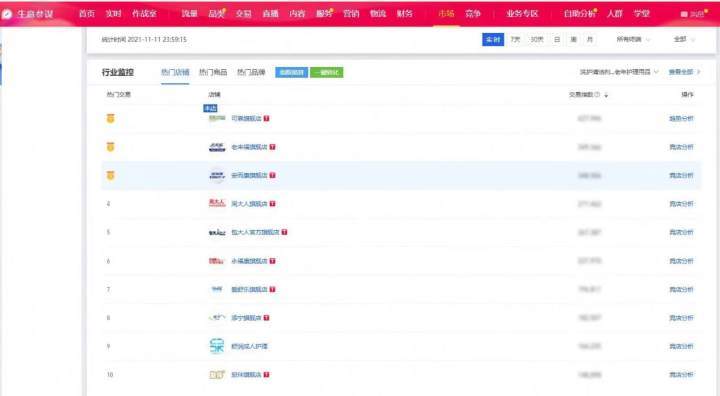Go to 流量 in the top menu
This screenshot has width=720, height=396.
click(x=189, y=14)
